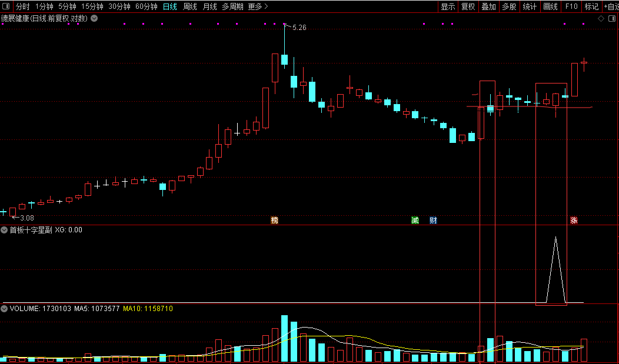Select the 30分钟 period

119,6
